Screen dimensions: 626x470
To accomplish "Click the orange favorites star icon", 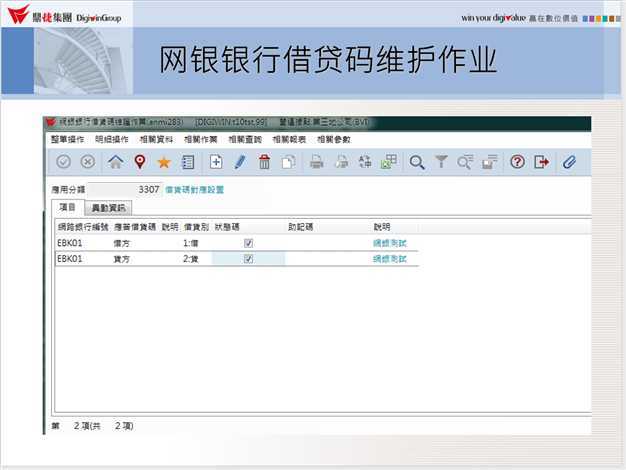I will (164, 162).
